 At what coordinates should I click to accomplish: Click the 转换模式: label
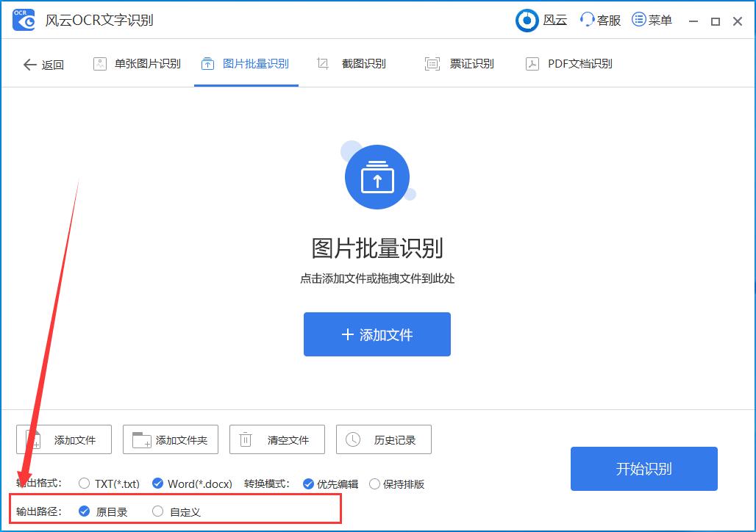click(x=267, y=484)
